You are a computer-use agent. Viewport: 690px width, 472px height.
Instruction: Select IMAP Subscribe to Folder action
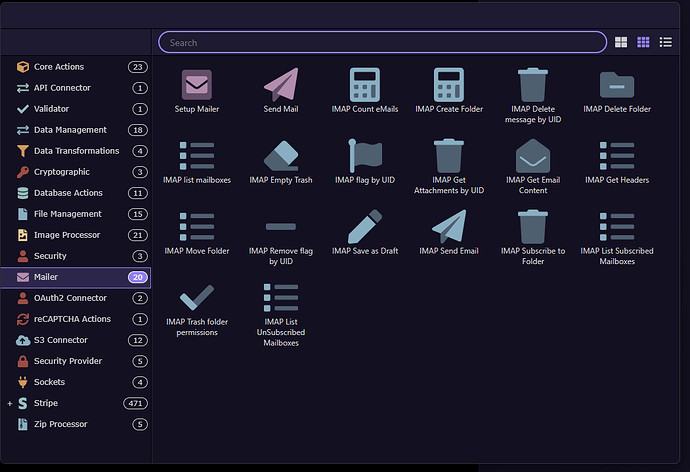[x=533, y=238]
